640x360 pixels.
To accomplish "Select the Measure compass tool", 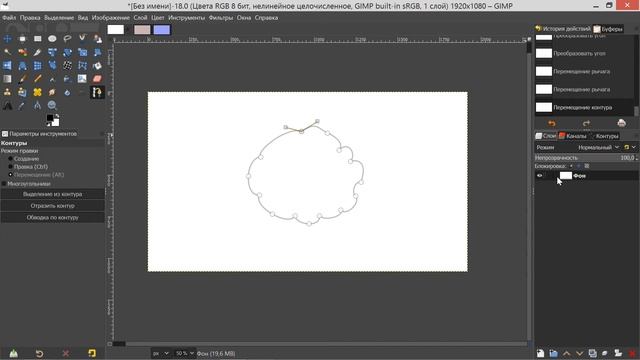I will (x=37, y=106).
